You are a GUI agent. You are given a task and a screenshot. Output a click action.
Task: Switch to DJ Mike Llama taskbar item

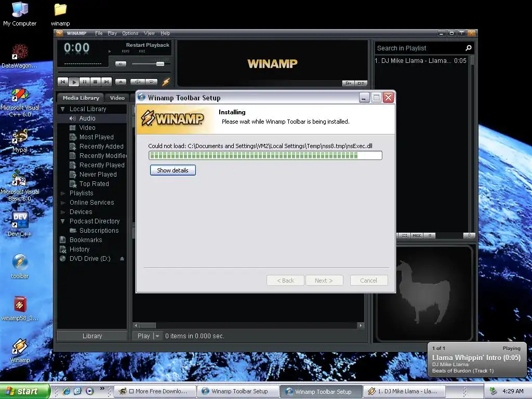404,391
